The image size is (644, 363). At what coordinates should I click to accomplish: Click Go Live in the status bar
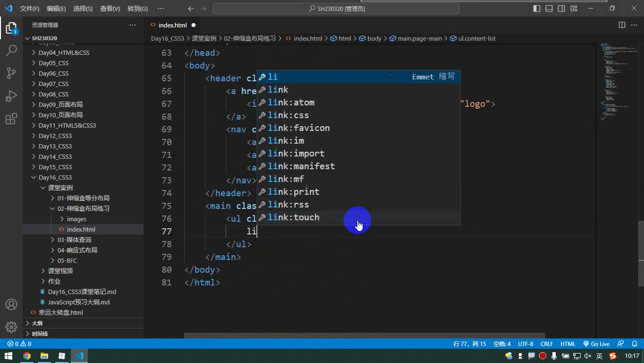(x=596, y=344)
